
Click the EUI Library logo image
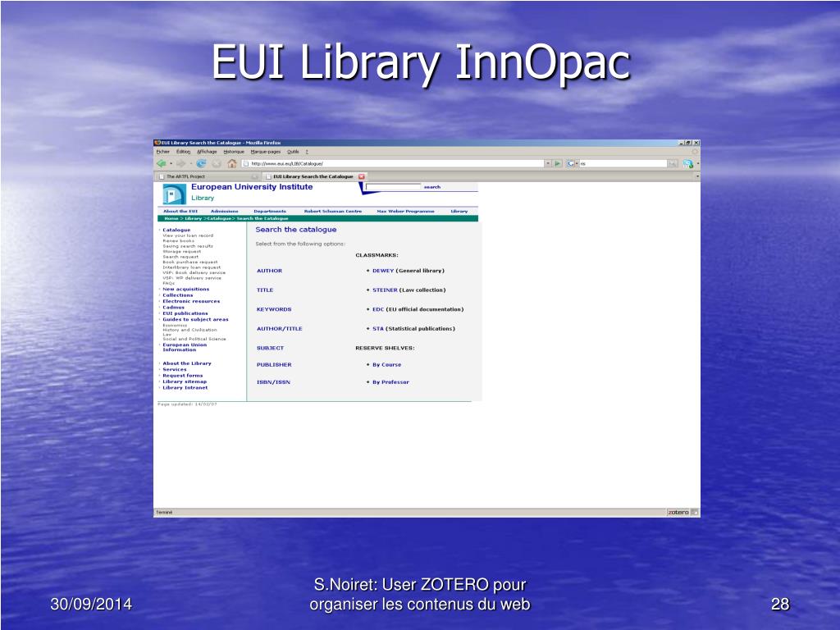[x=174, y=194]
